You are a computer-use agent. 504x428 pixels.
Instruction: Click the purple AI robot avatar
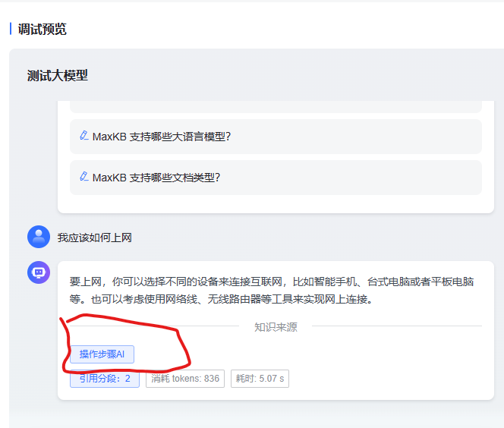click(39, 272)
